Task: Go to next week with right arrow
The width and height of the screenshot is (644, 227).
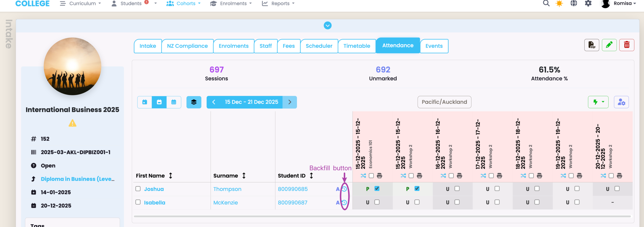Action: [290, 102]
